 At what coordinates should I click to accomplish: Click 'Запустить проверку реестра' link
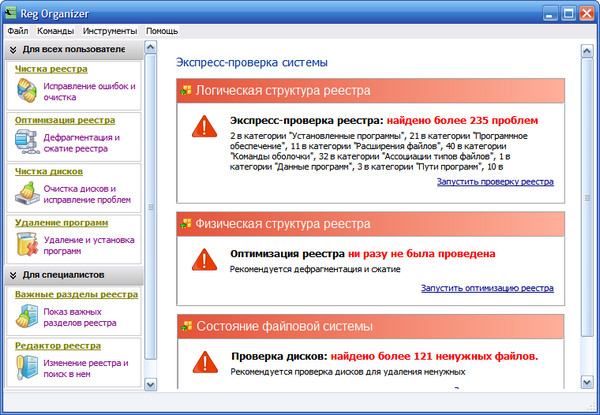point(495,182)
